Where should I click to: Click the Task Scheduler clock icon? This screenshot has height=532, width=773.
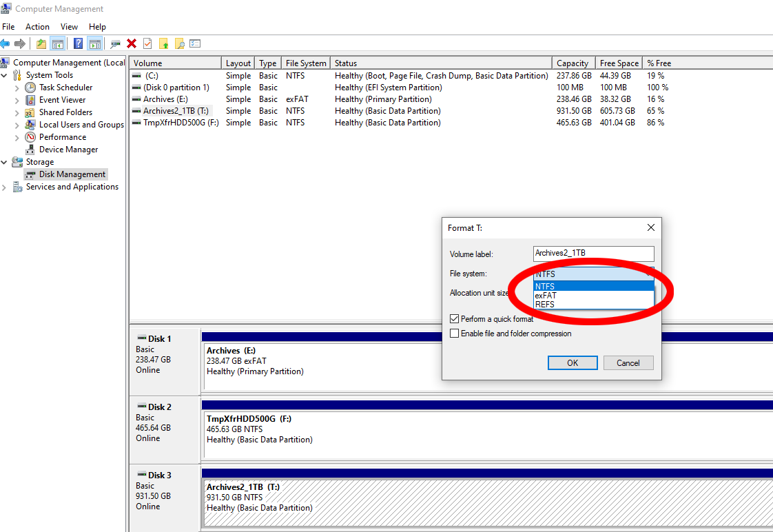coord(30,88)
